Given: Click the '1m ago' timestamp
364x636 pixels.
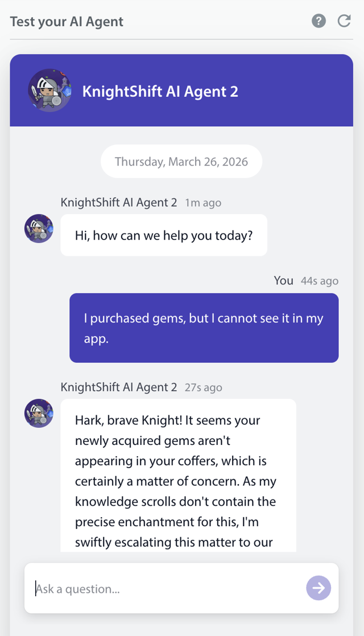Looking at the screenshot, I should 203,203.
